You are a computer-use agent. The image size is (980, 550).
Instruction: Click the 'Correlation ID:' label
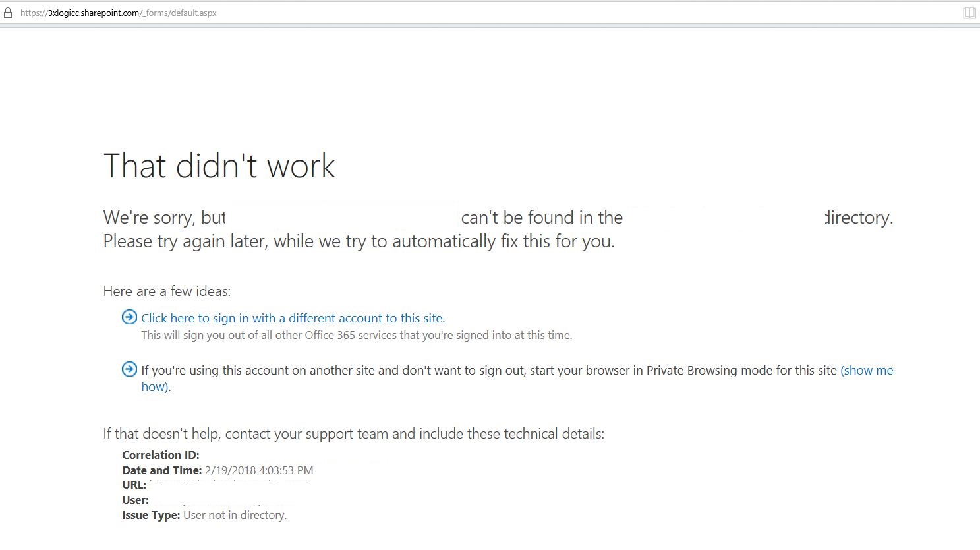[x=161, y=455]
